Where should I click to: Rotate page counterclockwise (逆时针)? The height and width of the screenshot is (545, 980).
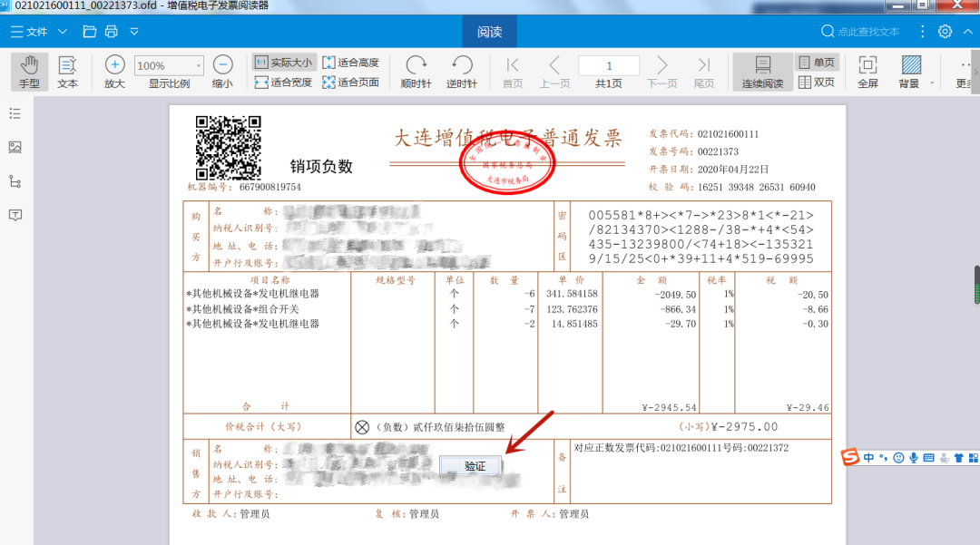462,71
